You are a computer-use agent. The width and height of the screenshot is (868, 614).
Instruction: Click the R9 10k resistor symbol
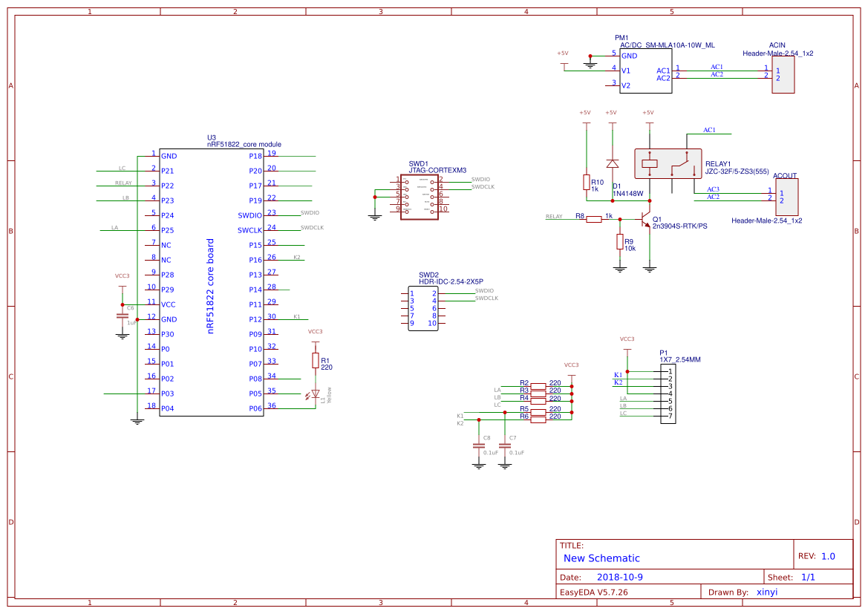point(620,242)
